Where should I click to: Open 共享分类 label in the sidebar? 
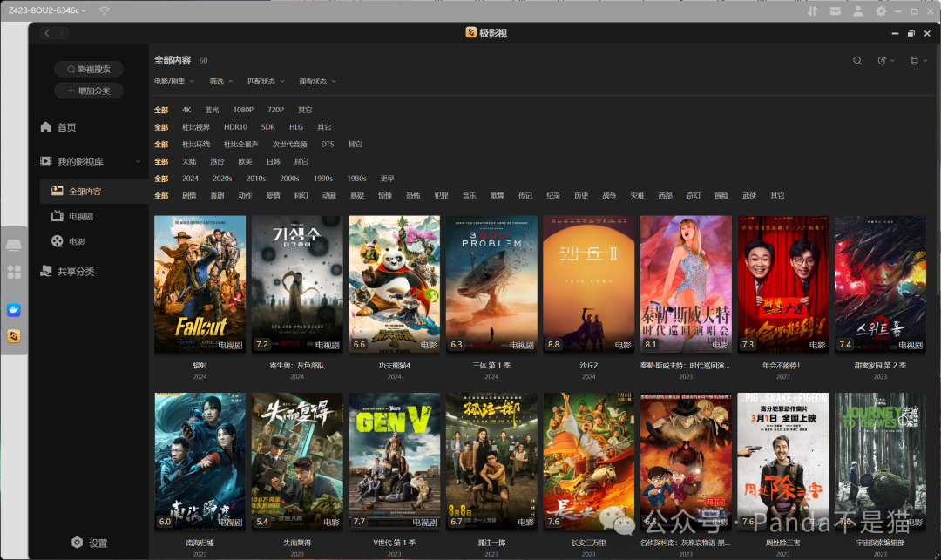(x=76, y=271)
